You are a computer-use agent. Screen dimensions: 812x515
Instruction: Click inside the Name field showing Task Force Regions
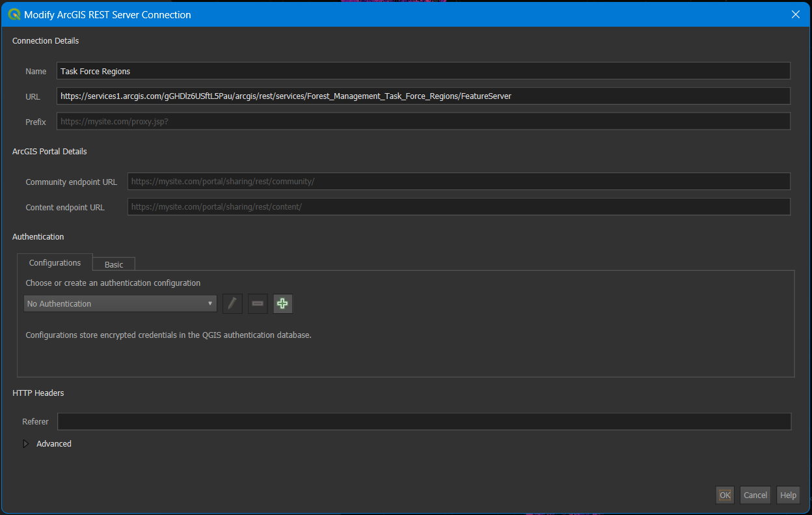click(423, 71)
